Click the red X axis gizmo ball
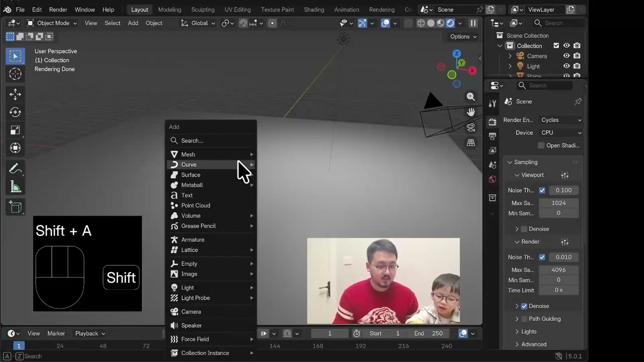Viewport: 644px width, 362px height. 472,71
